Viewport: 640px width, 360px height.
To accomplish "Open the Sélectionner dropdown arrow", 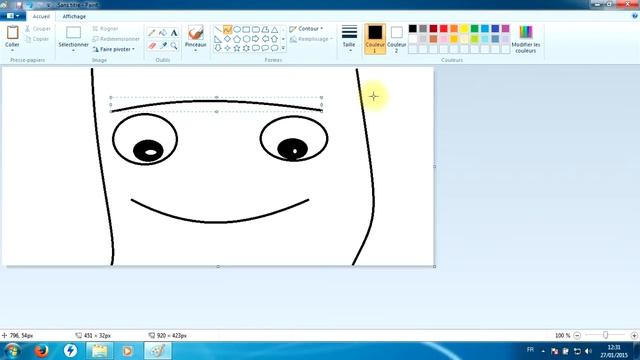I will point(73,50).
